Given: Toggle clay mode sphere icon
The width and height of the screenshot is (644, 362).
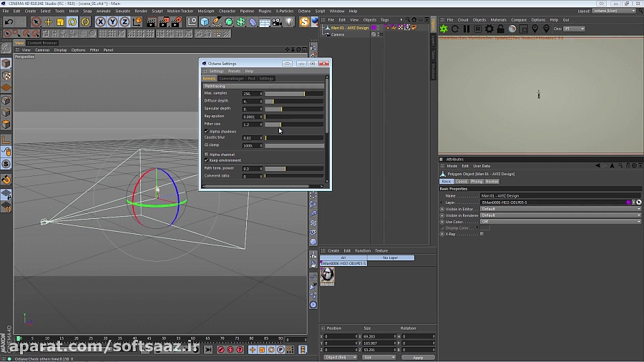Looking at the screenshot, I should (512, 29).
